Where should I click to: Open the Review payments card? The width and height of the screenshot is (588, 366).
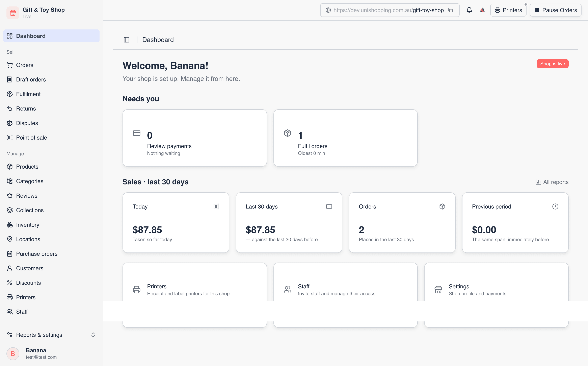195,138
